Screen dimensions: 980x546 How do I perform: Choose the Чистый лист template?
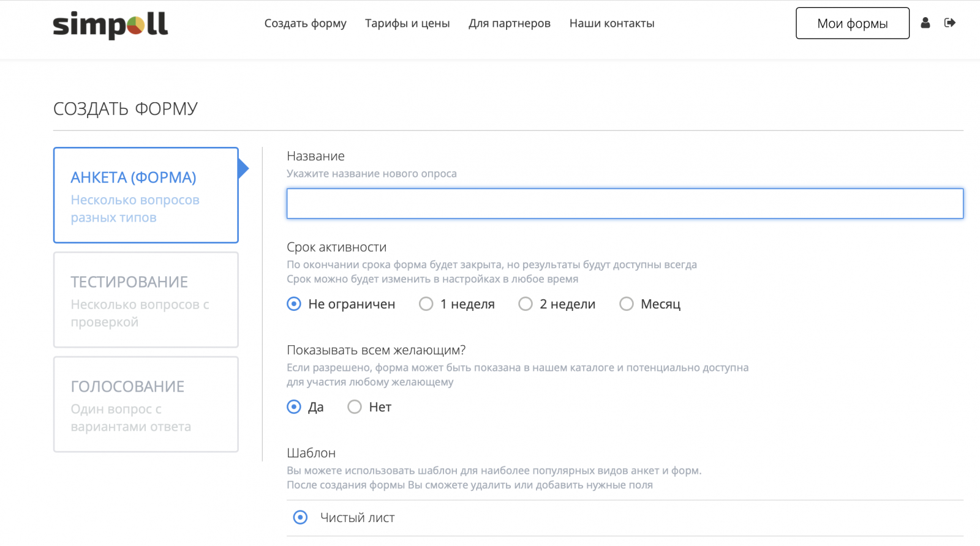pyautogui.click(x=301, y=518)
